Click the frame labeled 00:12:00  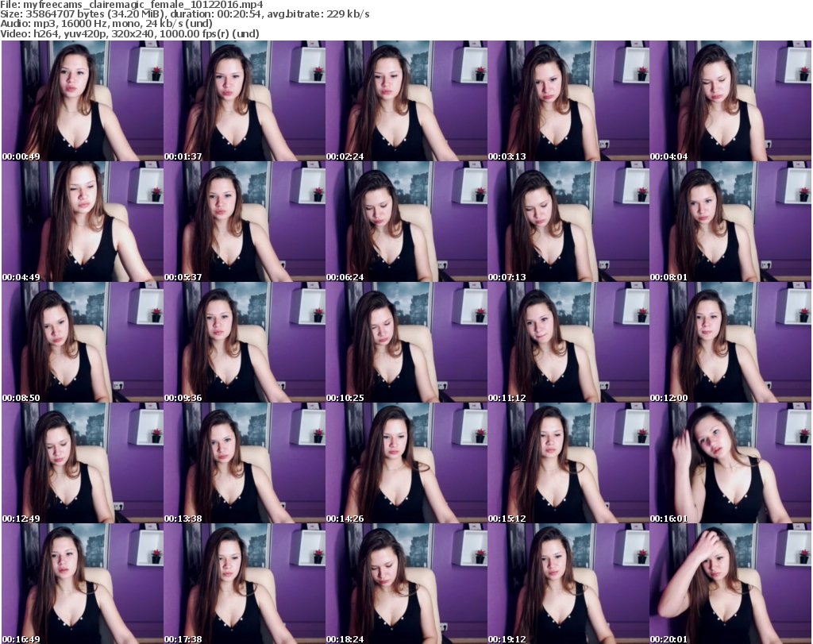(730, 342)
